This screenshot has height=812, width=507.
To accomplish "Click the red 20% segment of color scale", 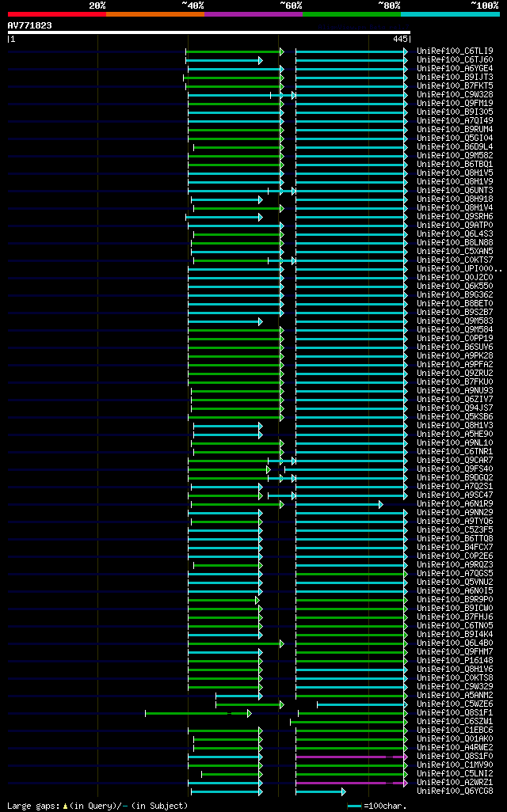I will click(x=57, y=14).
